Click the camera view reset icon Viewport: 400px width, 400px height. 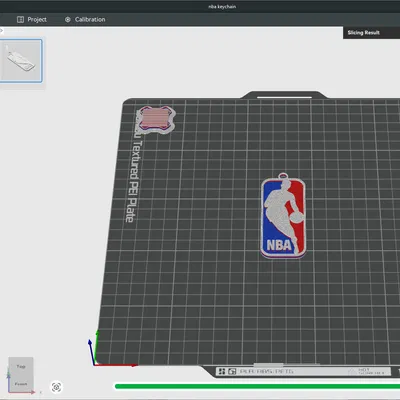pyautogui.click(x=56, y=387)
